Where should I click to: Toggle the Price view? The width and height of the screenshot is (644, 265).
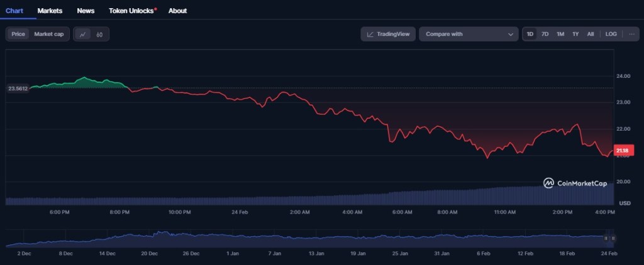(x=18, y=34)
